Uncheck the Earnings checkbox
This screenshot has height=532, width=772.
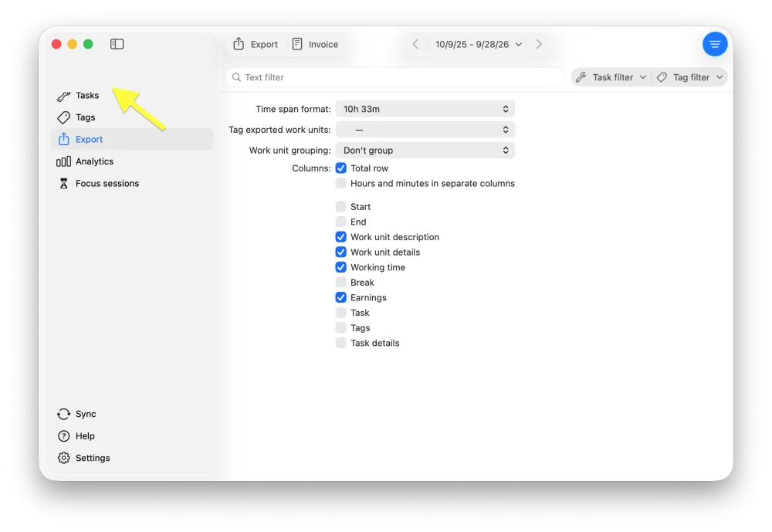(340, 298)
